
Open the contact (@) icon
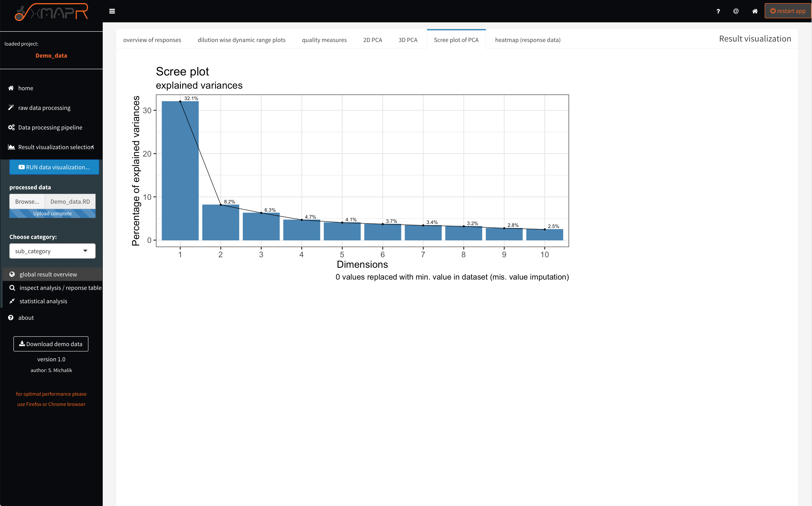736,11
